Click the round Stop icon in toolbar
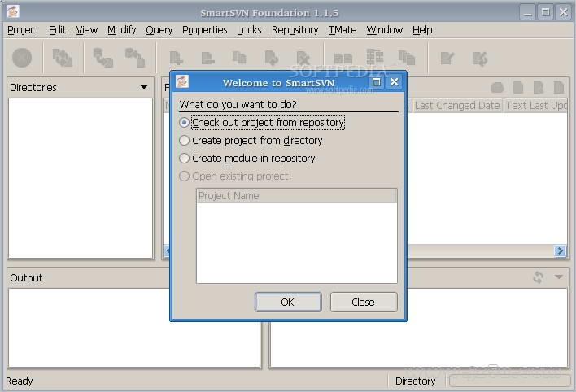 tap(22, 58)
